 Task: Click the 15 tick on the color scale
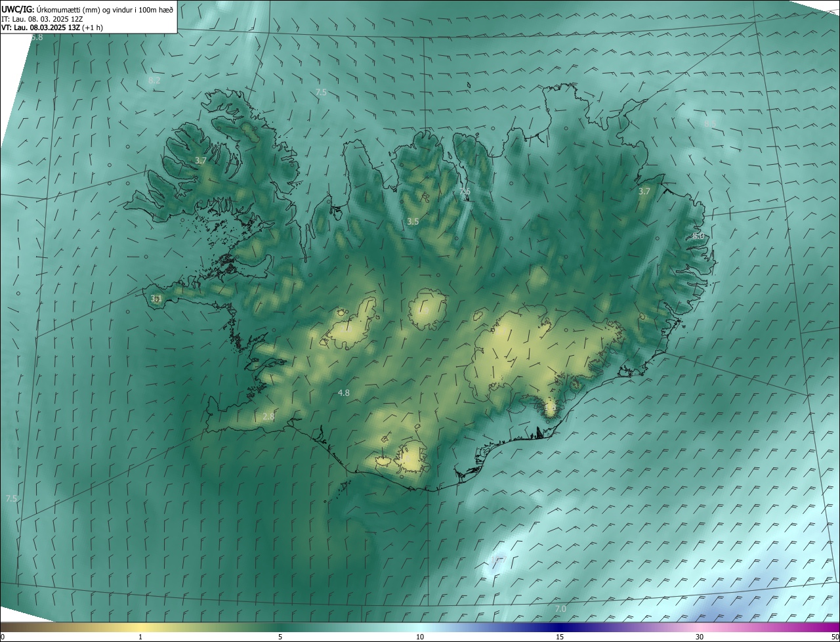point(560,637)
